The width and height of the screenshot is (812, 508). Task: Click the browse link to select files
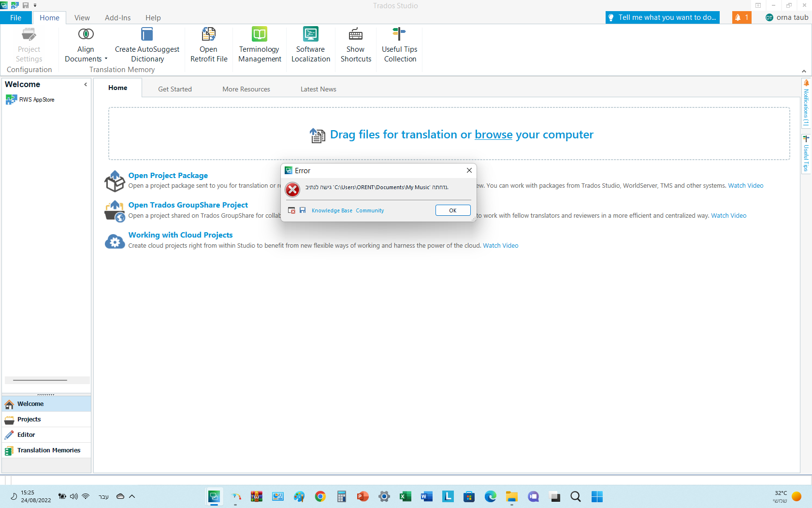493,134
